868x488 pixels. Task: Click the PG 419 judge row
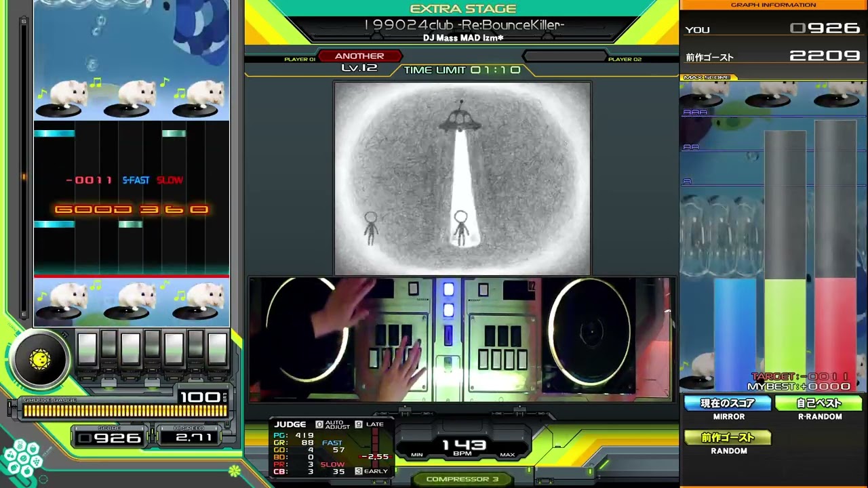tap(294, 435)
